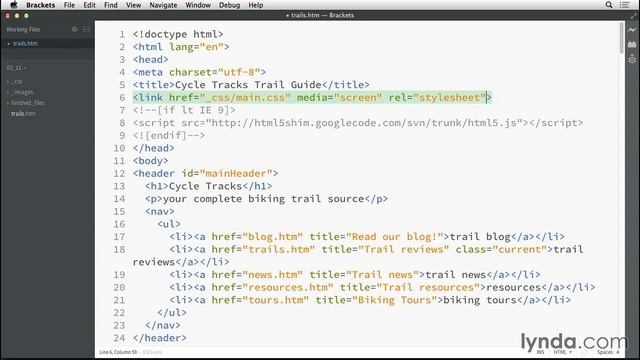Image resolution: width=640 pixels, height=360 pixels.
Task: Expand the _css folder
Action: pos(17,81)
